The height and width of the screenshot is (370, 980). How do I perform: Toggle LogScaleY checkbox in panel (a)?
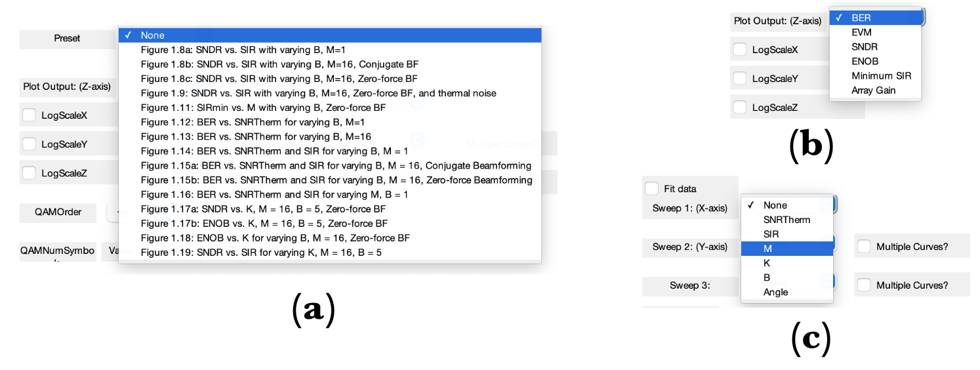pyautogui.click(x=30, y=144)
